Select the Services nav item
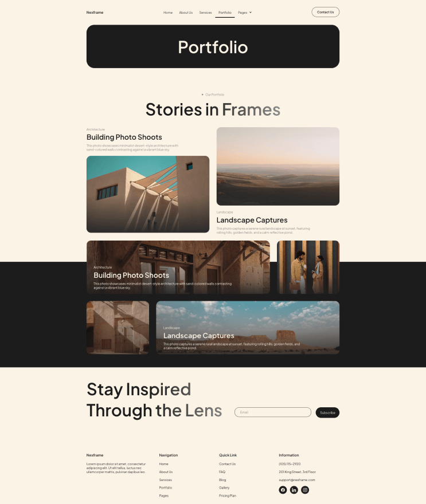 pyautogui.click(x=205, y=13)
